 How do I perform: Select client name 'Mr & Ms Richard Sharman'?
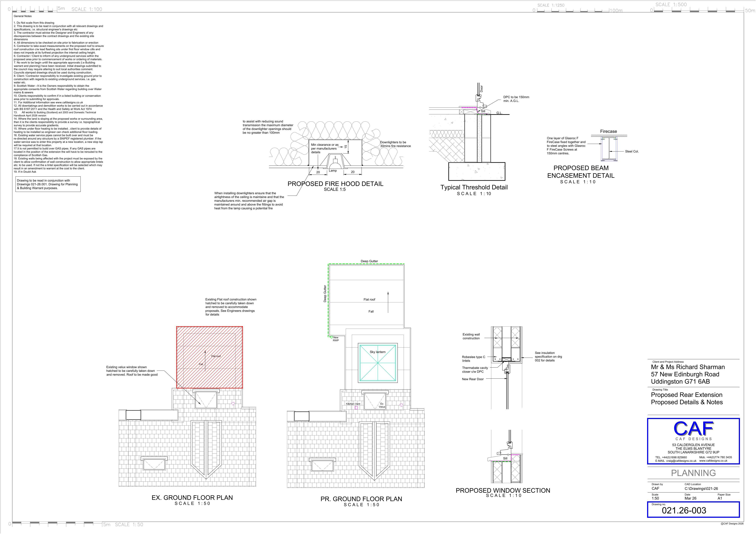point(688,367)
